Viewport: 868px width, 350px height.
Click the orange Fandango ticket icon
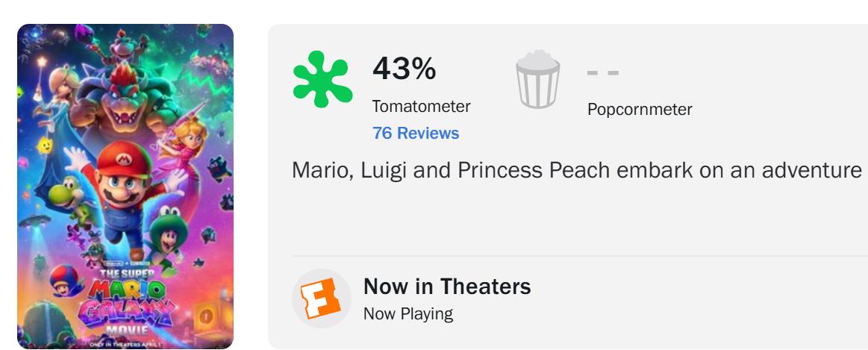pyautogui.click(x=321, y=299)
